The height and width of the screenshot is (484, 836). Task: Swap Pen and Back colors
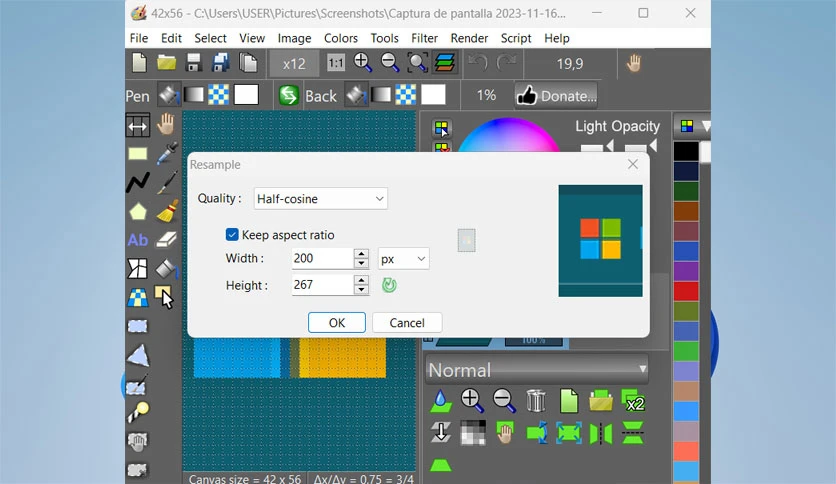[x=288, y=95]
